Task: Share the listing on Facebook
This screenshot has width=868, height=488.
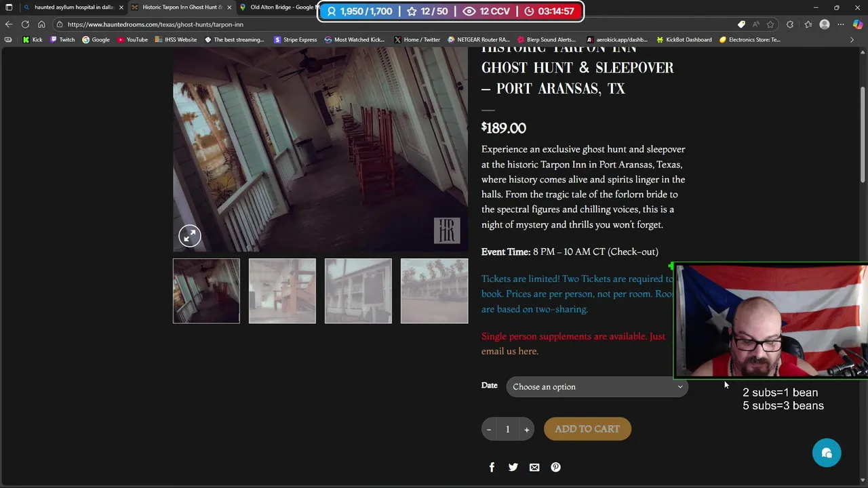Action: pyautogui.click(x=492, y=467)
